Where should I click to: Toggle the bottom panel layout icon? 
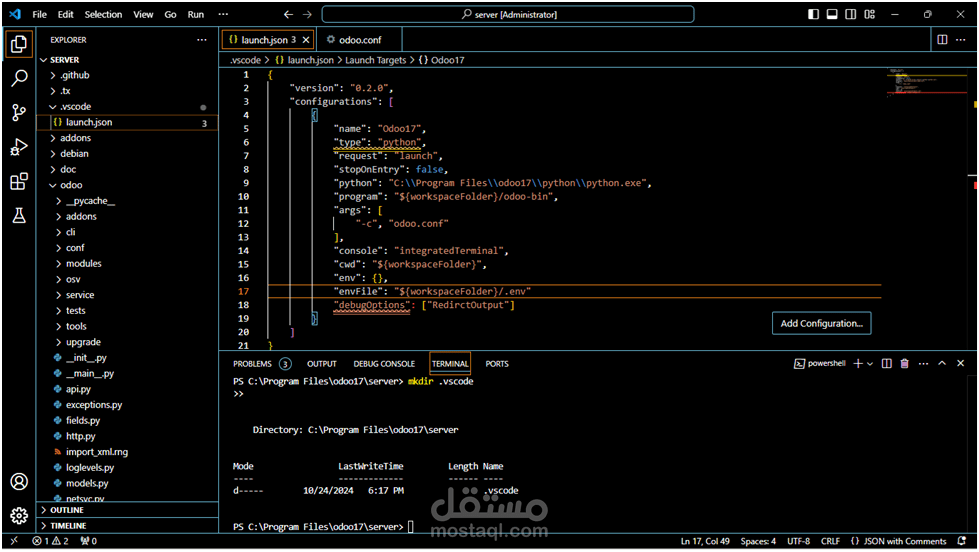tap(832, 14)
